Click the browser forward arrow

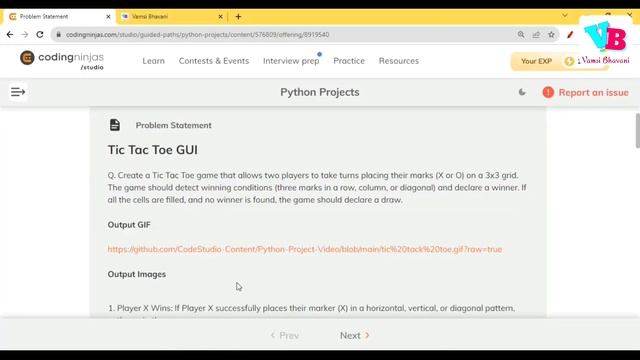pos(25,35)
